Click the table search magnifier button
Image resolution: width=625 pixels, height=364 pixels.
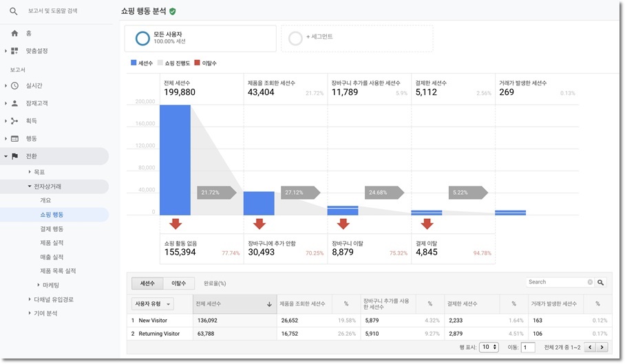coord(600,282)
